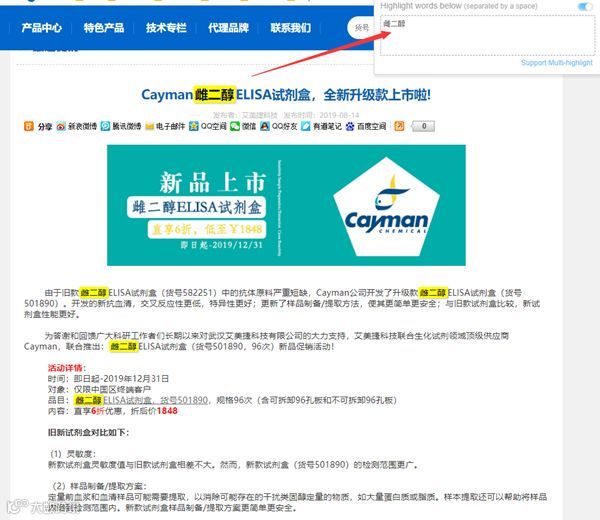Share to QQ好友 penguin icon

264,126
